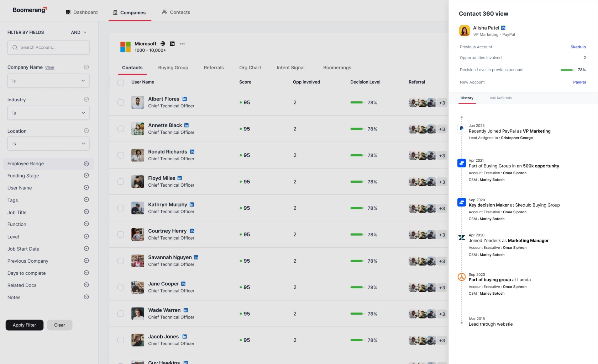Switch to the Ask Referrals tab

(500, 98)
